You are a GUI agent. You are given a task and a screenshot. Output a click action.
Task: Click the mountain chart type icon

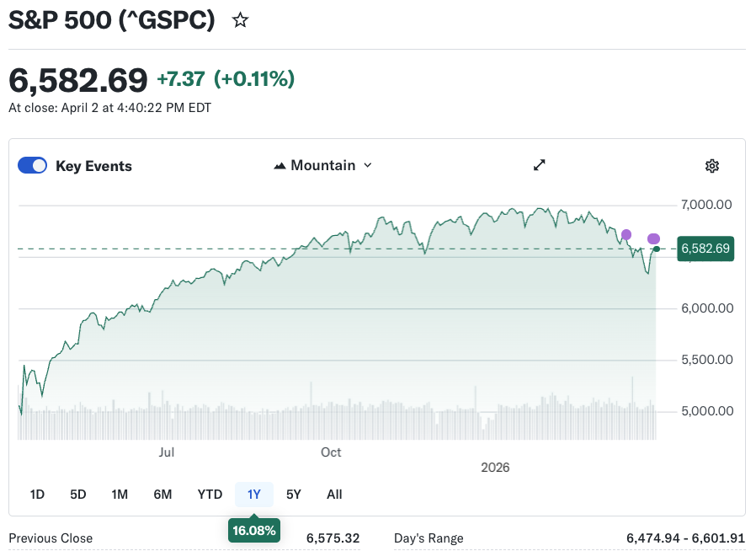[280, 166]
